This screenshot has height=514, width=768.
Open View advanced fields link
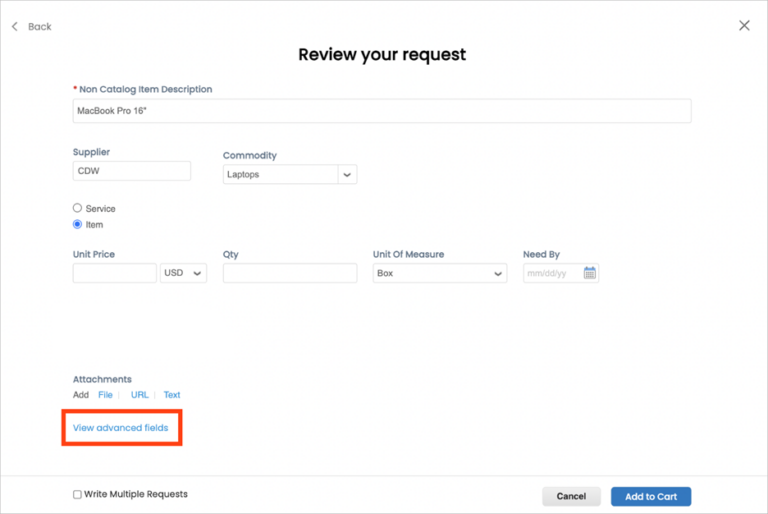(x=121, y=428)
